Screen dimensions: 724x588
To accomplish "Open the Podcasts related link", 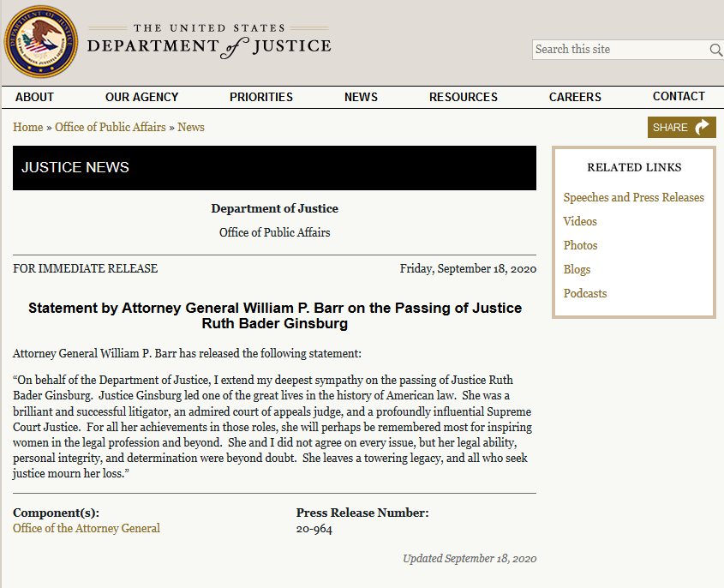I will pos(585,293).
